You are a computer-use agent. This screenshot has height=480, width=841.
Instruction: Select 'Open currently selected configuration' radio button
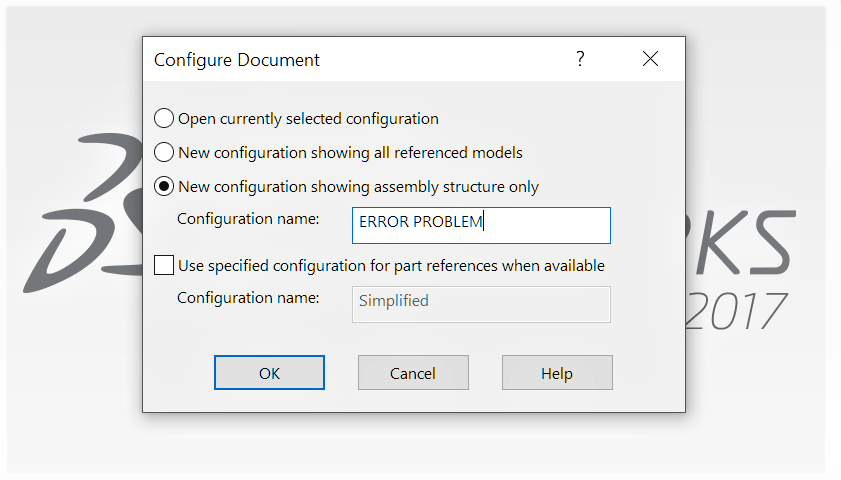pyautogui.click(x=164, y=118)
